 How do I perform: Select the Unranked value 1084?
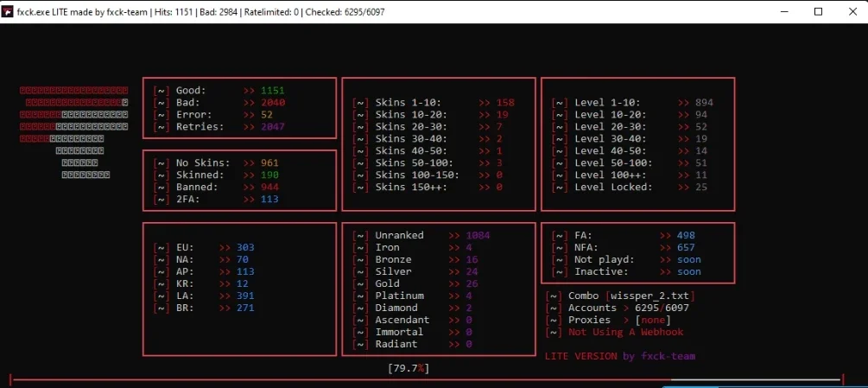click(478, 235)
